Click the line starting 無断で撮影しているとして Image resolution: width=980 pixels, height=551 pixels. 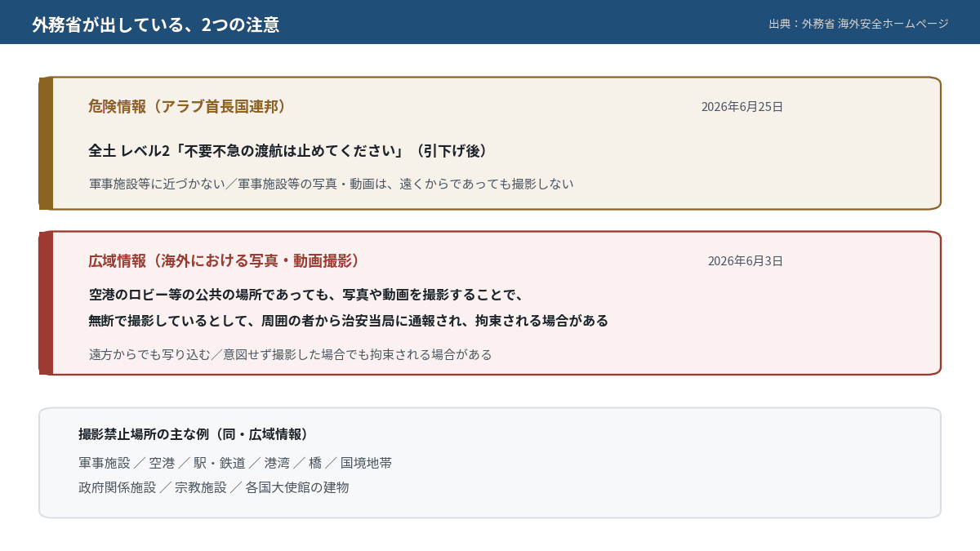pos(349,321)
